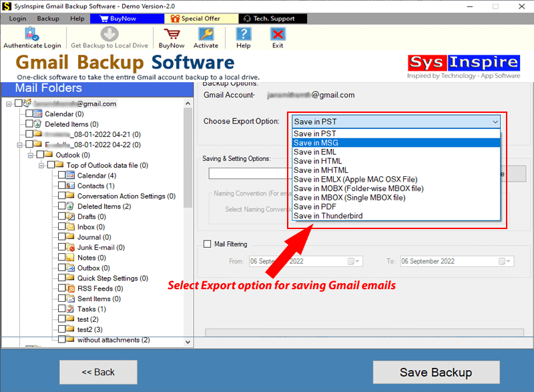The image size is (534, 392).
Task: Open Help question mark toolbar icon
Action: pos(244,34)
